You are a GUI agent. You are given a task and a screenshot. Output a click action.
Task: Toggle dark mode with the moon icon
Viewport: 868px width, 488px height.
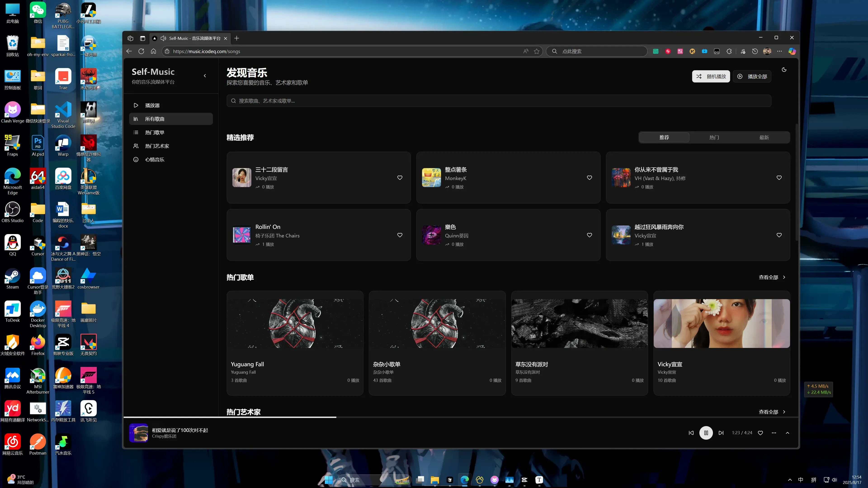784,70
